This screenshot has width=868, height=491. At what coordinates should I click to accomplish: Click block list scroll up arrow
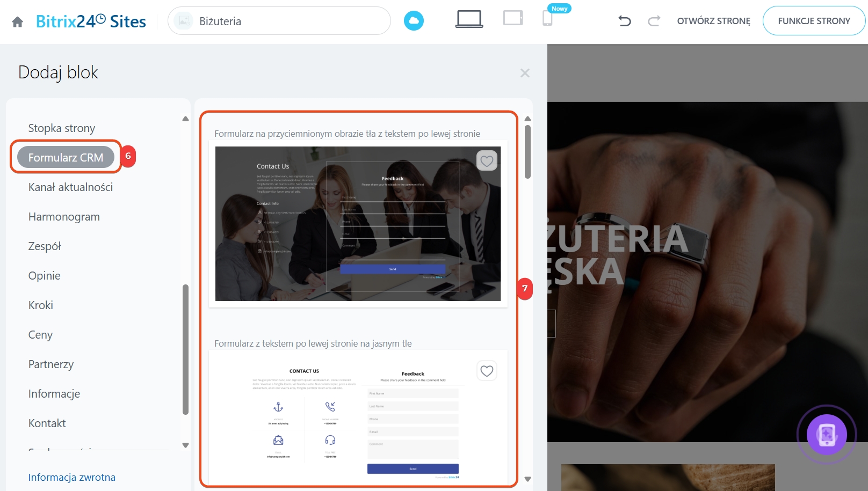click(x=527, y=119)
